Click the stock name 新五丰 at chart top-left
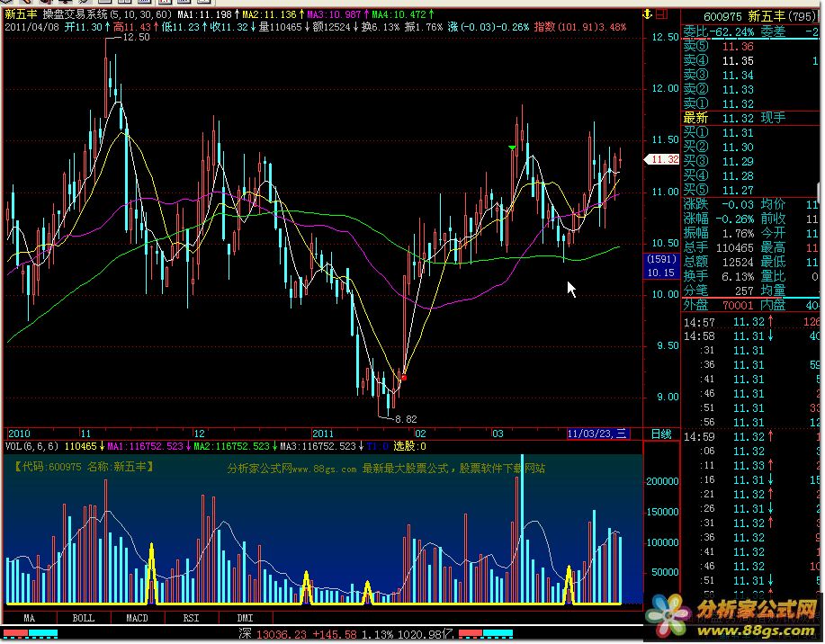Image resolution: width=825 pixels, height=644 pixels. 21,14
